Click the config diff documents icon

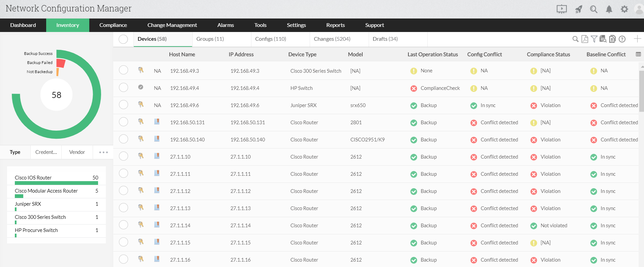(612, 39)
